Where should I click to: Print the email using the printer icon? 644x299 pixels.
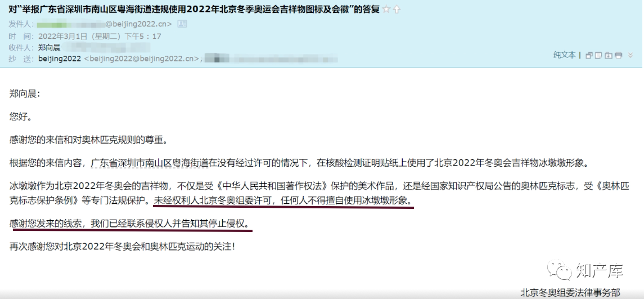tap(619, 55)
